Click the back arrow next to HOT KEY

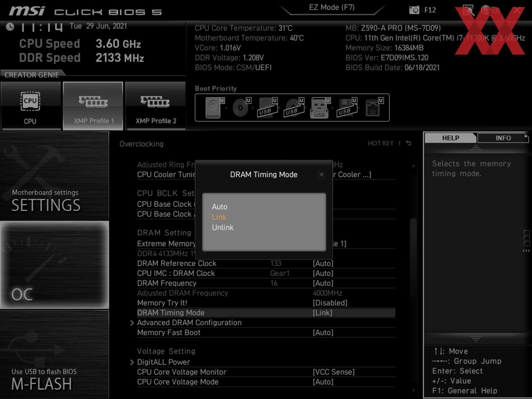409,143
